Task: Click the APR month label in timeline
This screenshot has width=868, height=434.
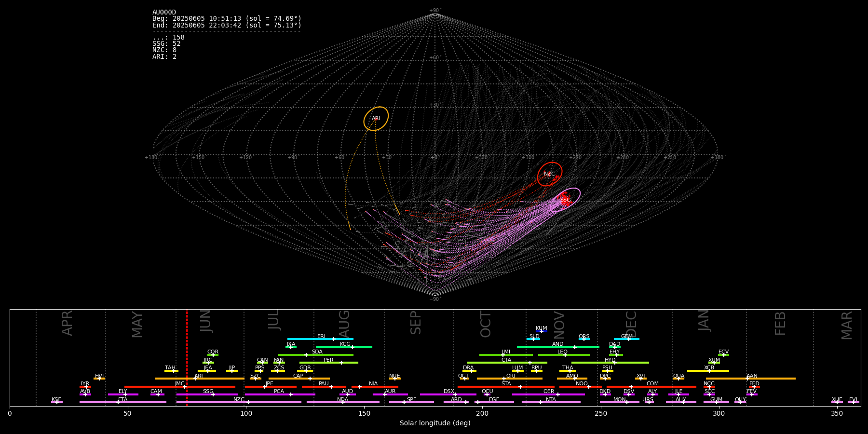Action: [68, 323]
